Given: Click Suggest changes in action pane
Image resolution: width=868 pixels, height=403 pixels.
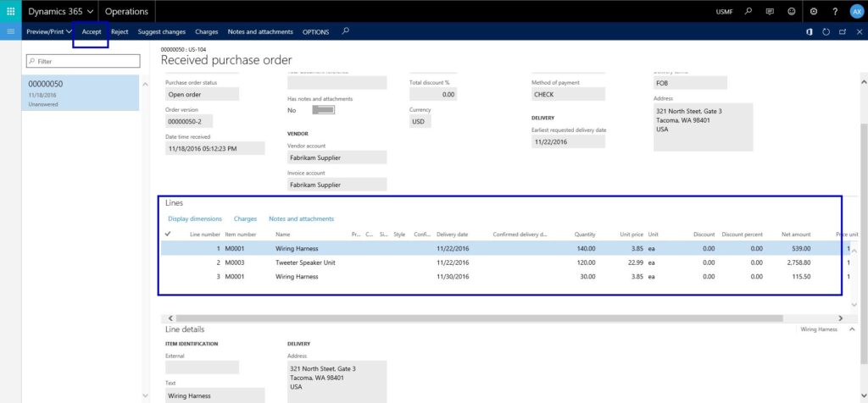Looking at the screenshot, I should [162, 32].
